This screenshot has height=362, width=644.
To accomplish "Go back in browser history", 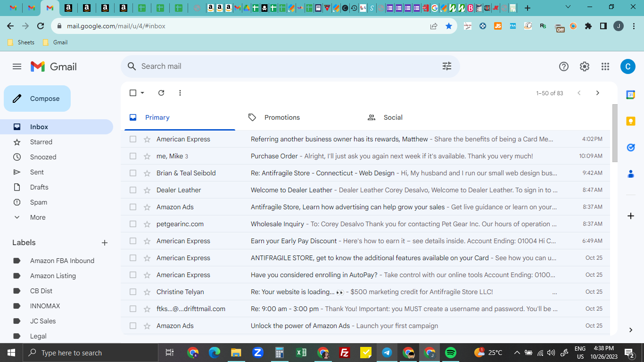I will click(x=10, y=26).
